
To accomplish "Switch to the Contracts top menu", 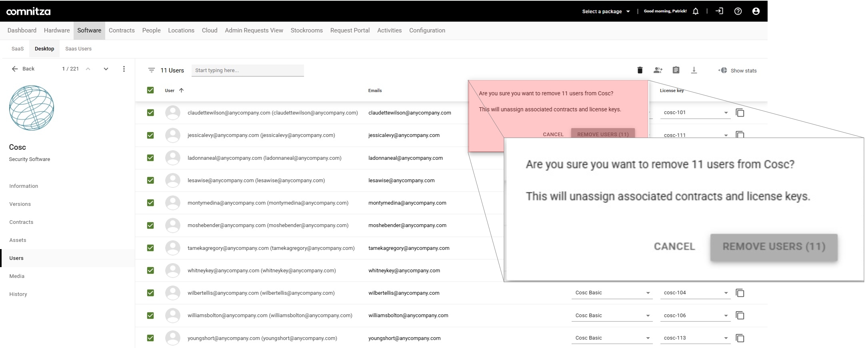I will click(x=122, y=30).
